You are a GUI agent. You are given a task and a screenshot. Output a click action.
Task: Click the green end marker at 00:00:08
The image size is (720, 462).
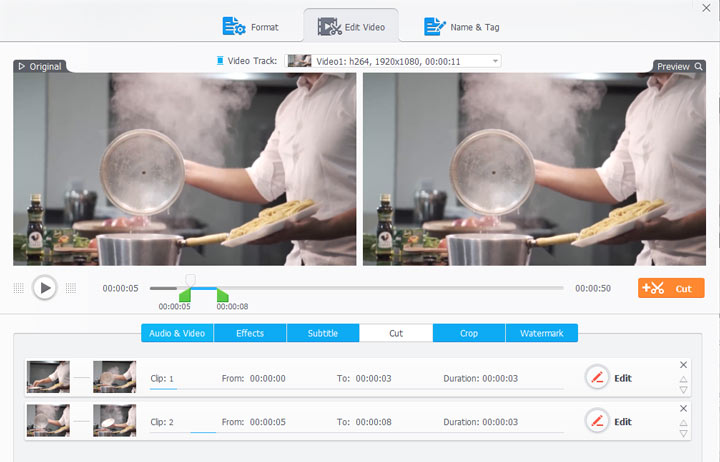(223, 295)
